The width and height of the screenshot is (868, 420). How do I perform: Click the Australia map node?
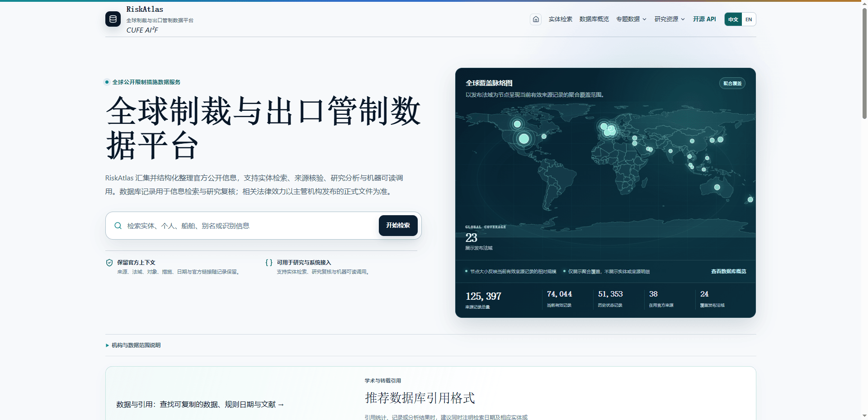[717, 187]
